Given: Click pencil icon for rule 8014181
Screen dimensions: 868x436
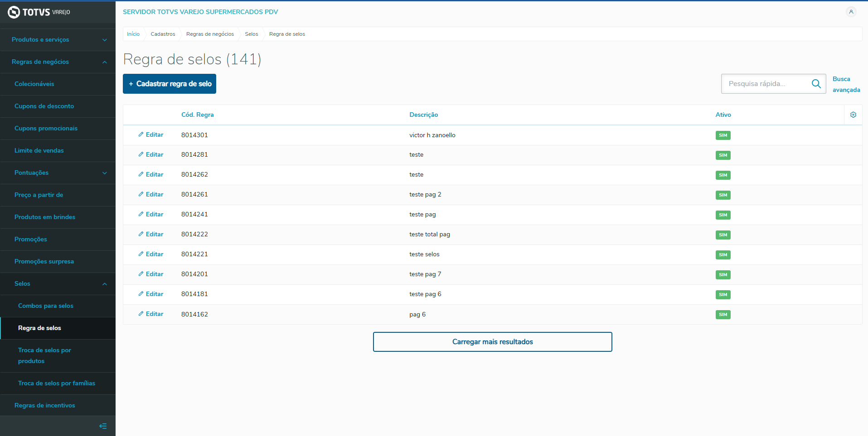Looking at the screenshot, I should point(141,294).
